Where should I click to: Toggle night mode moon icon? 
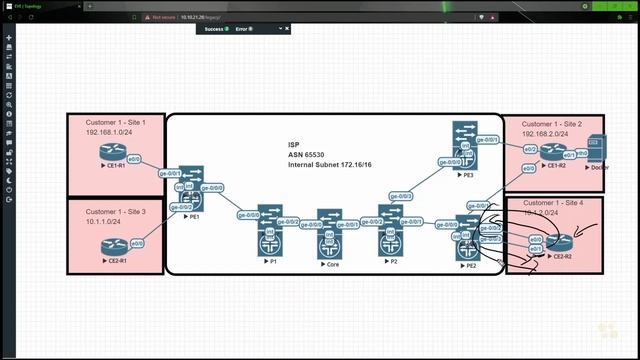pos(9,180)
